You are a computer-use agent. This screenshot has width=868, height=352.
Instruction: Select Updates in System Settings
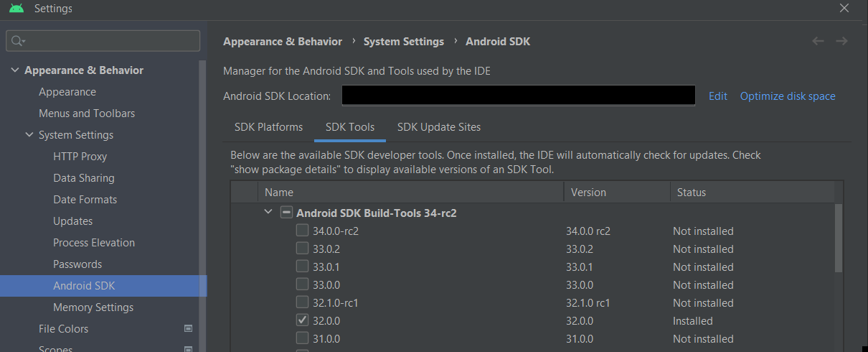pyautogui.click(x=73, y=221)
